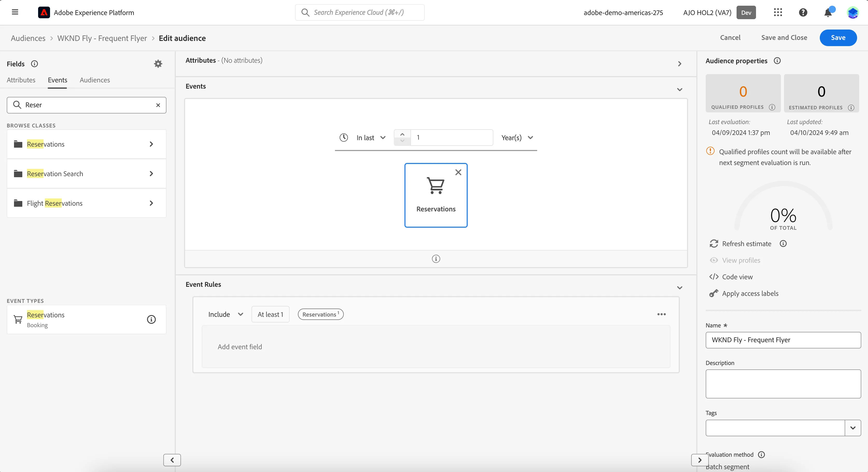868x472 pixels.
Task: Click Qualified Profiles info icon
Action: pyautogui.click(x=772, y=107)
